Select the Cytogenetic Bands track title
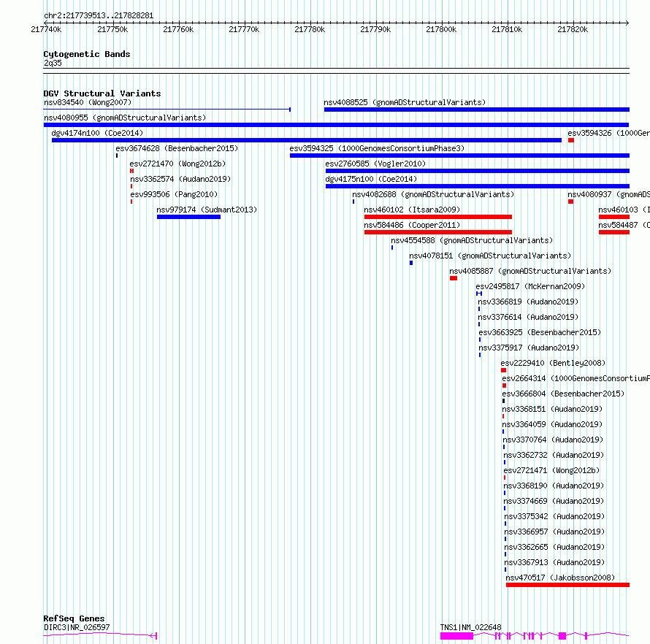 coord(87,54)
